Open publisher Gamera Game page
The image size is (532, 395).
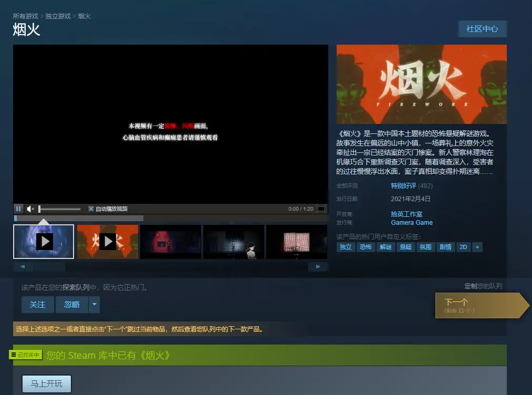click(412, 223)
